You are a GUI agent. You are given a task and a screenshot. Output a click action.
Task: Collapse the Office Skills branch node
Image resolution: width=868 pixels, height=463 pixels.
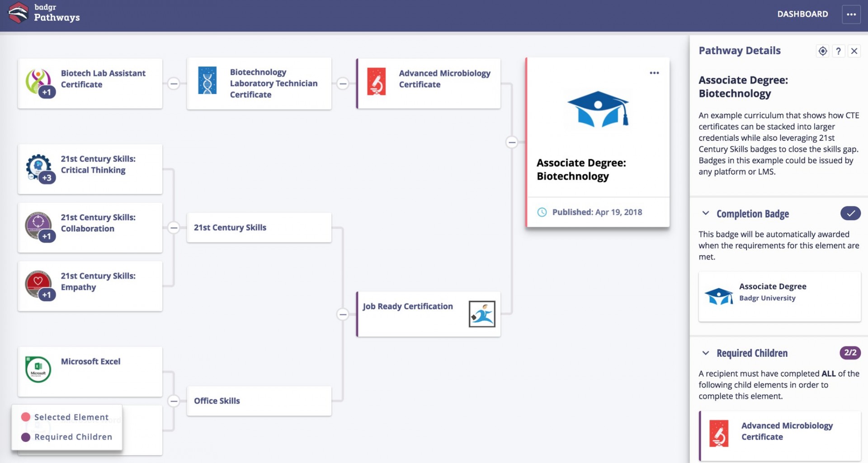174,401
